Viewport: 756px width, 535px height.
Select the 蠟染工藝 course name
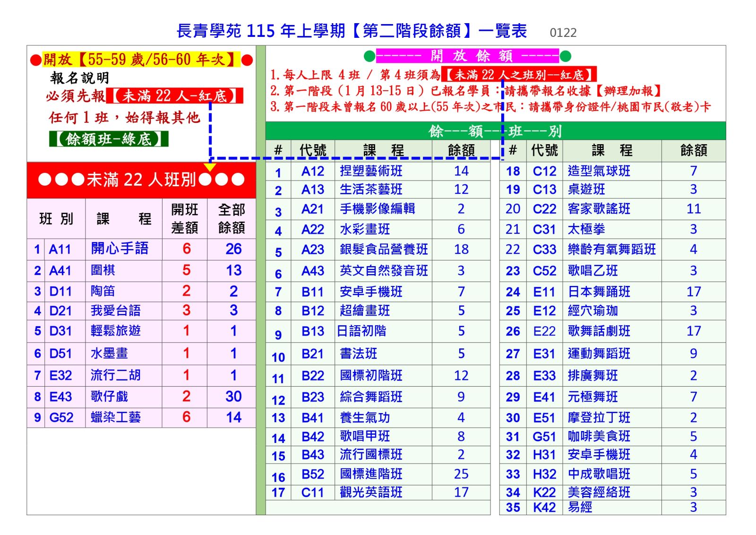(x=116, y=417)
